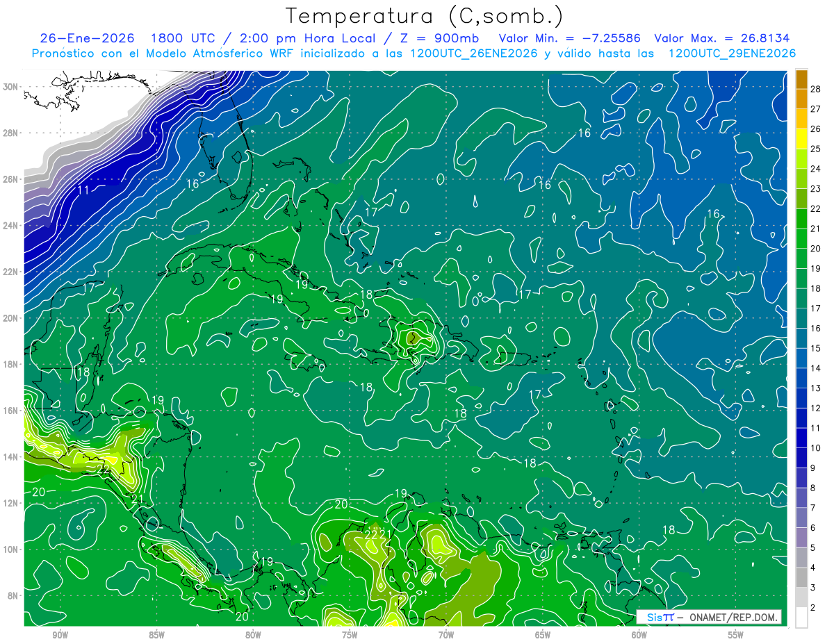Click the "ONAMET/REP.DOM." credit label
This screenshot has height=644, width=834.
tap(735, 617)
